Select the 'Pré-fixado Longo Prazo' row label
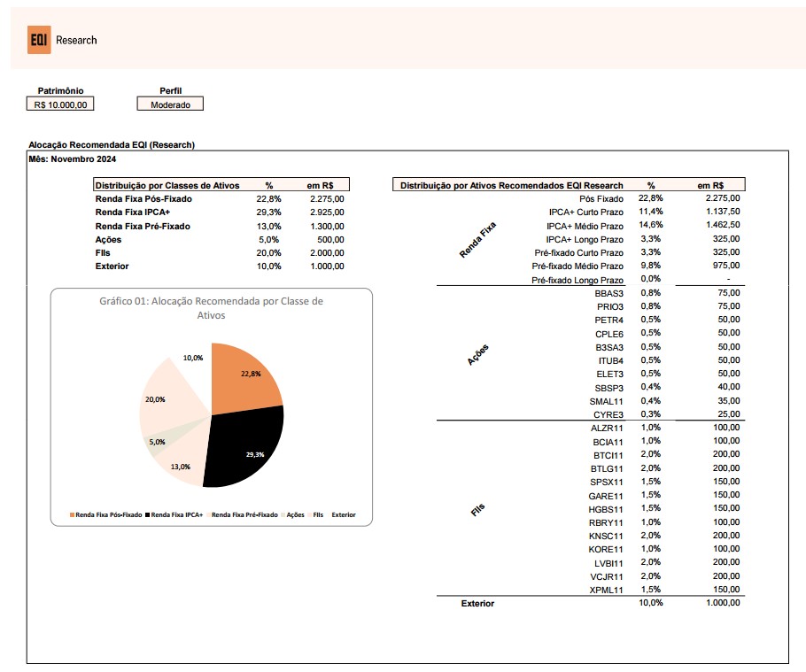The width and height of the screenshot is (806, 672). (x=577, y=280)
